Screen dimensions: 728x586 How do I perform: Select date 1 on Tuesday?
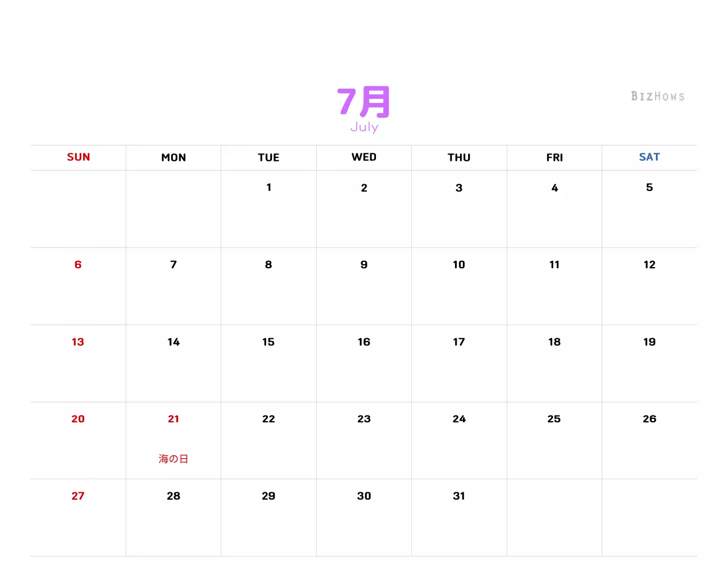tap(269, 188)
